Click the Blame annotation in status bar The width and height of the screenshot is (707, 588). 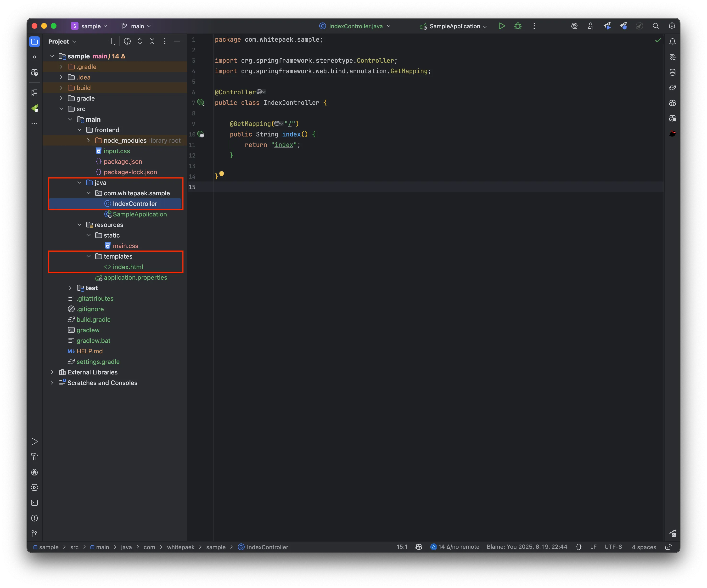(527, 547)
